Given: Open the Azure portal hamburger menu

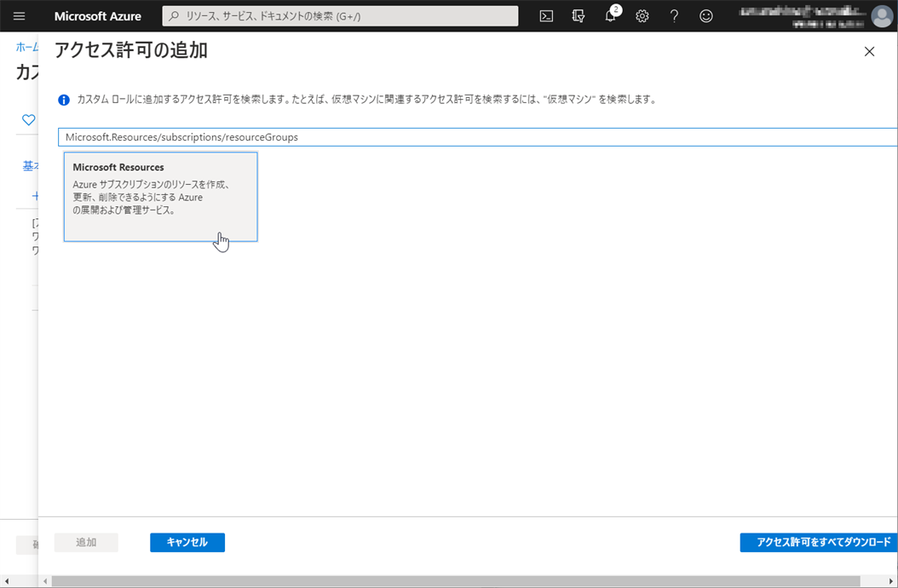Looking at the screenshot, I should pos(19,16).
